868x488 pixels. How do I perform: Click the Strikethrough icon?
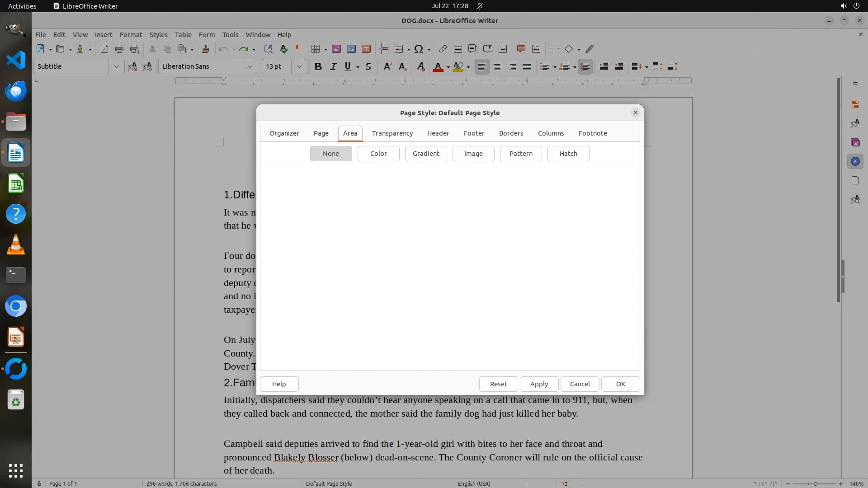(368, 66)
